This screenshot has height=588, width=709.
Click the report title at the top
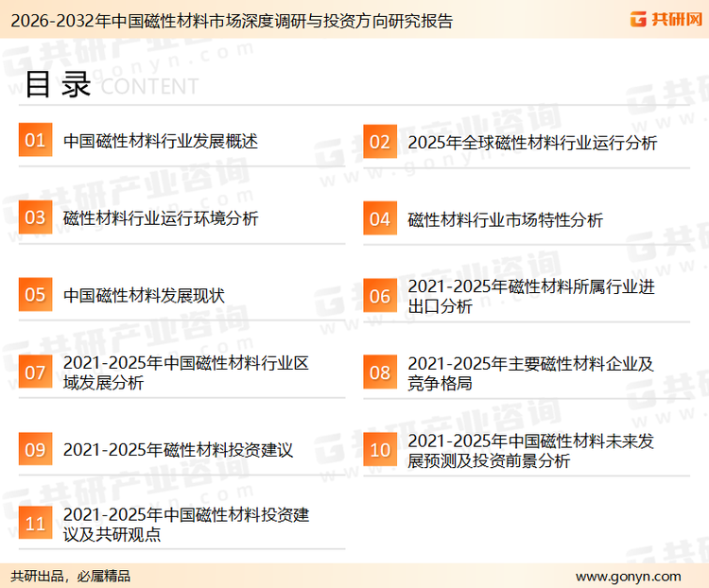tap(227, 21)
